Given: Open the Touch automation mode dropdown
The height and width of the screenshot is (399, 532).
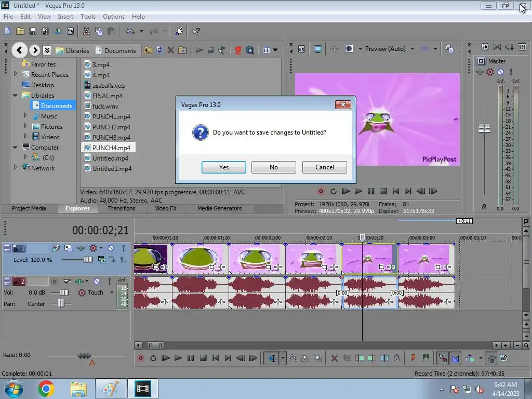Looking at the screenshot, I should (112, 292).
